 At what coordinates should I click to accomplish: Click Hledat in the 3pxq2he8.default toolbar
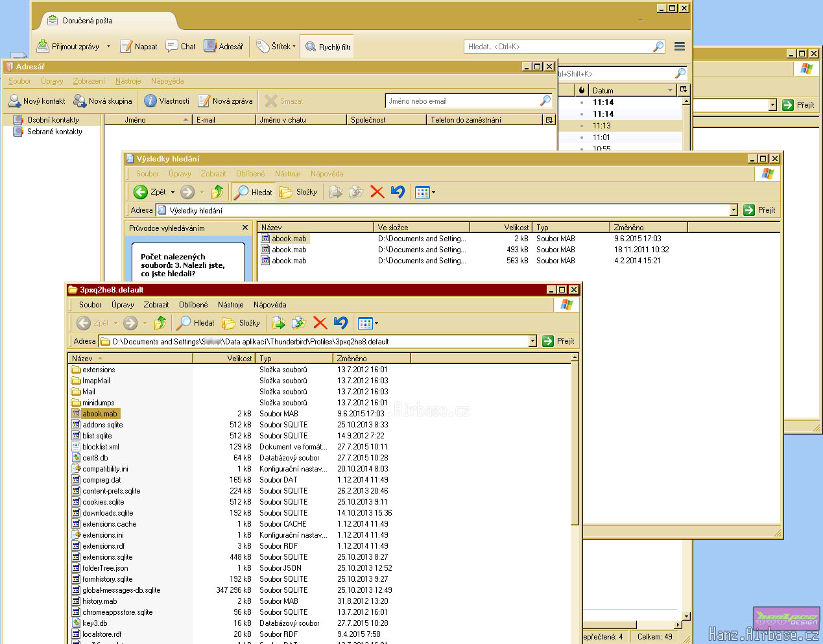(196, 323)
